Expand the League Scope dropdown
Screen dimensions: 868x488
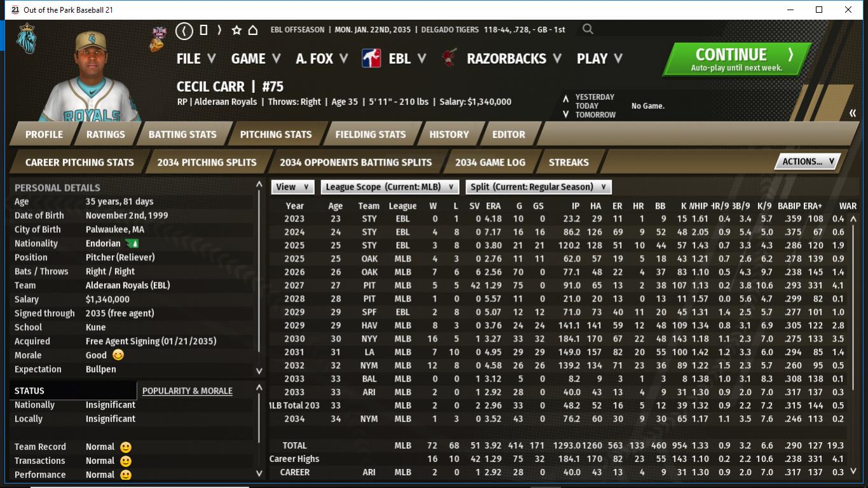point(389,187)
